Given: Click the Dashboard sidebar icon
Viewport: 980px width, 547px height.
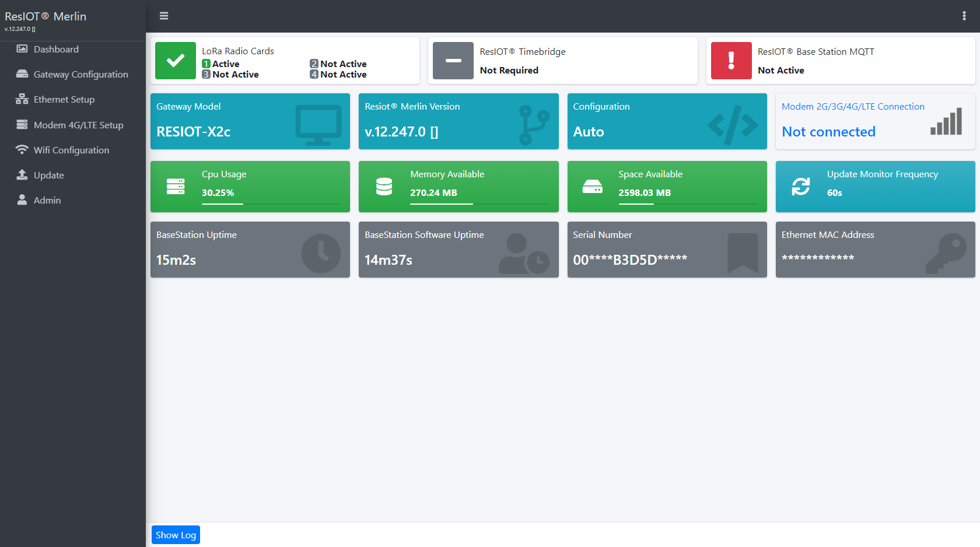Looking at the screenshot, I should click(22, 49).
